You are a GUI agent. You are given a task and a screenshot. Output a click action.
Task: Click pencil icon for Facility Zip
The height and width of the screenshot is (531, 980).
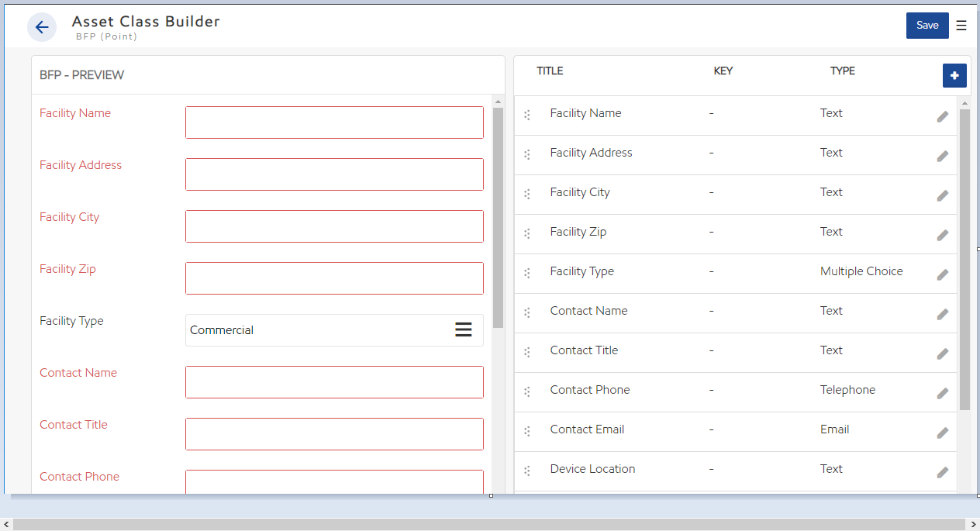pos(942,235)
